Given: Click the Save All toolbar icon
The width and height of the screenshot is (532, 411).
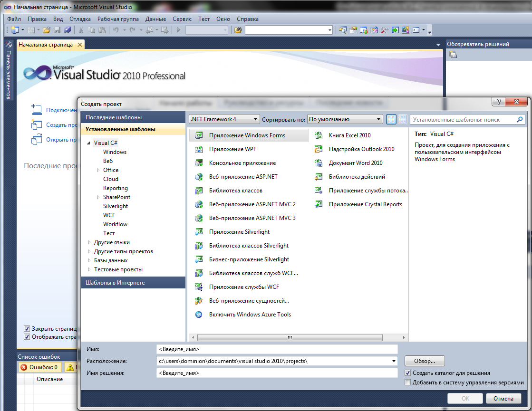Looking at the screenshot, I should pyautogui.click(x=68, y=30).
